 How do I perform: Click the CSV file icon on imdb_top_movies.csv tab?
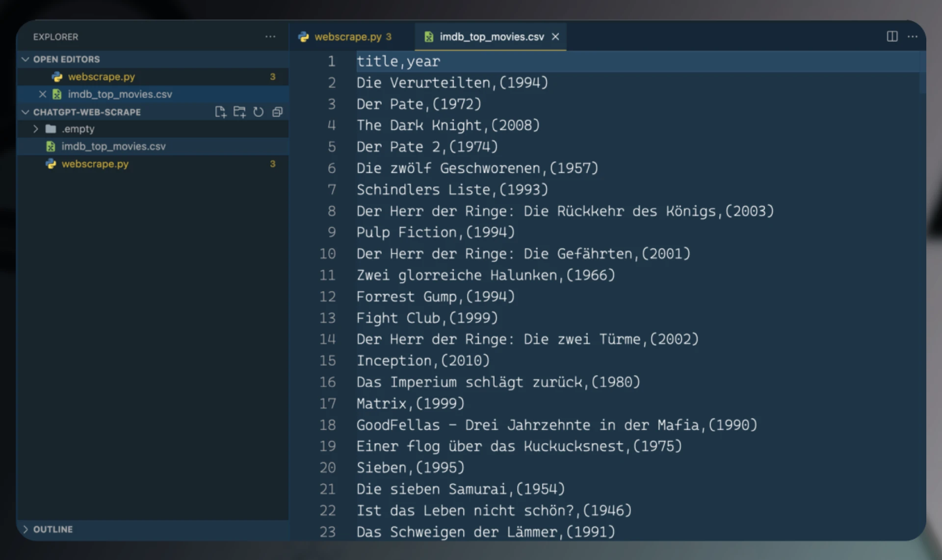(x=429, y=37)
